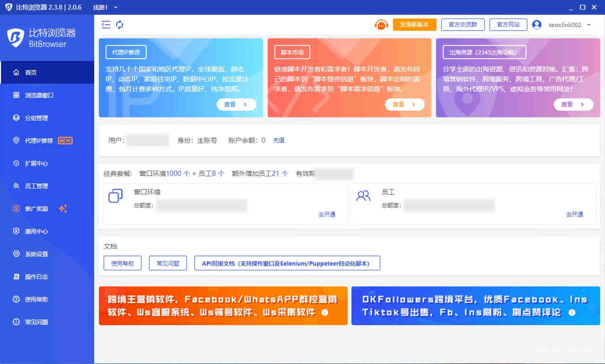
Task: Open the 官方网站 button
Action: [x=508, y=25]
